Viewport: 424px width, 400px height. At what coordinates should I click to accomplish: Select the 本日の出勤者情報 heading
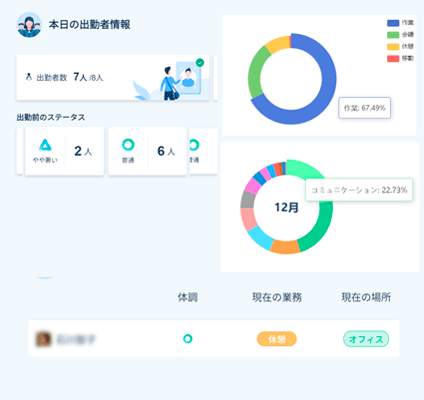89,24
